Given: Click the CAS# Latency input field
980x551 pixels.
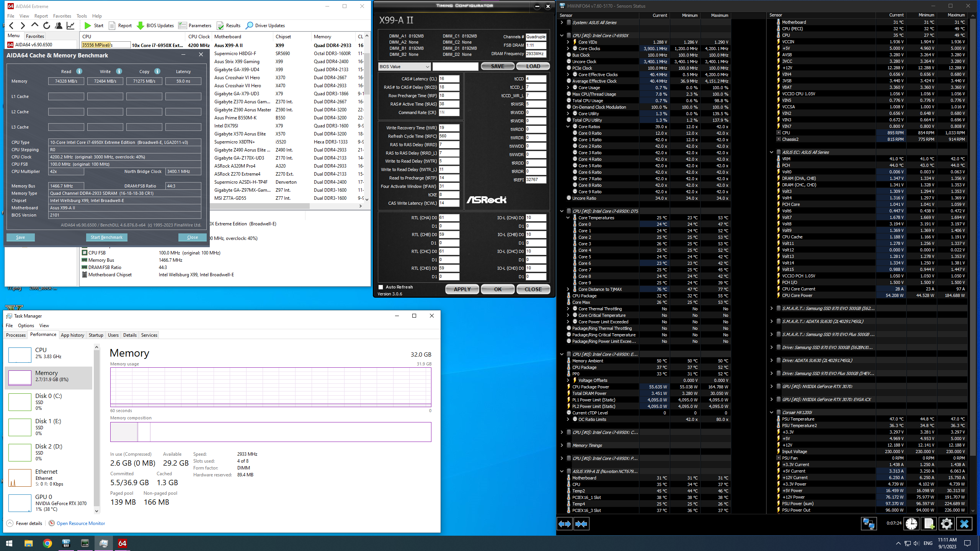Looking at the screenshot, I should tap(449, 79).
